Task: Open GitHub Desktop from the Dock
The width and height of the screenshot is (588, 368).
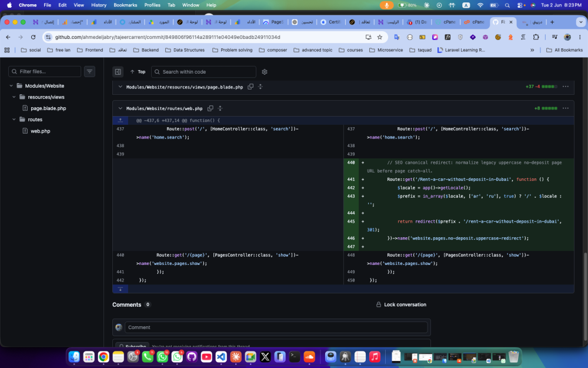Action: pyautogui.click(x=192, y=357)
